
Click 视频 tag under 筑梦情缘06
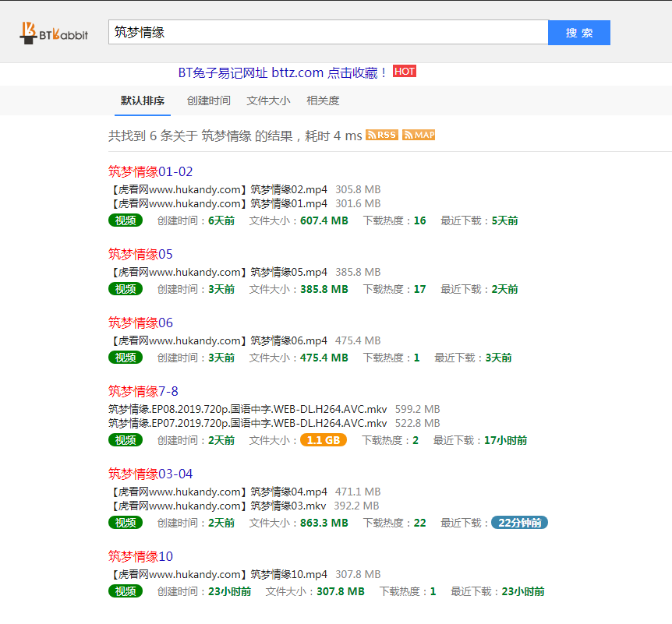point(126,358)
